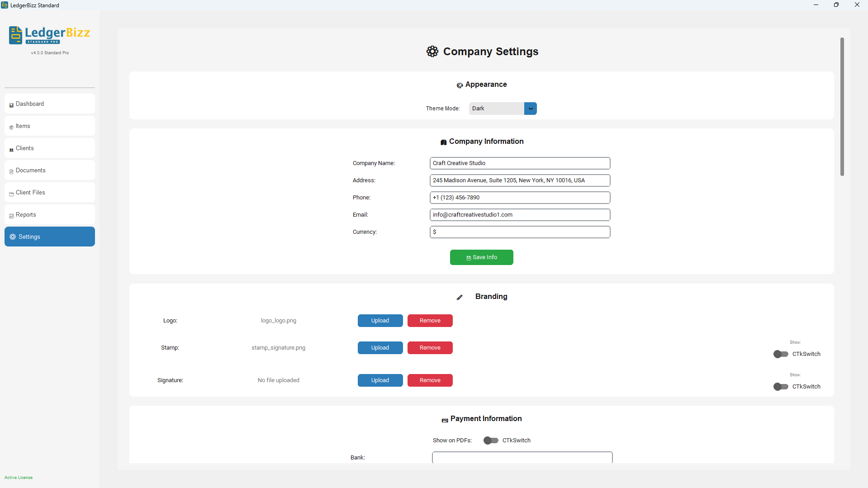Click the floppy disk icon on Save Info
This screenshot has height=488, width=868.
point(469,258)
